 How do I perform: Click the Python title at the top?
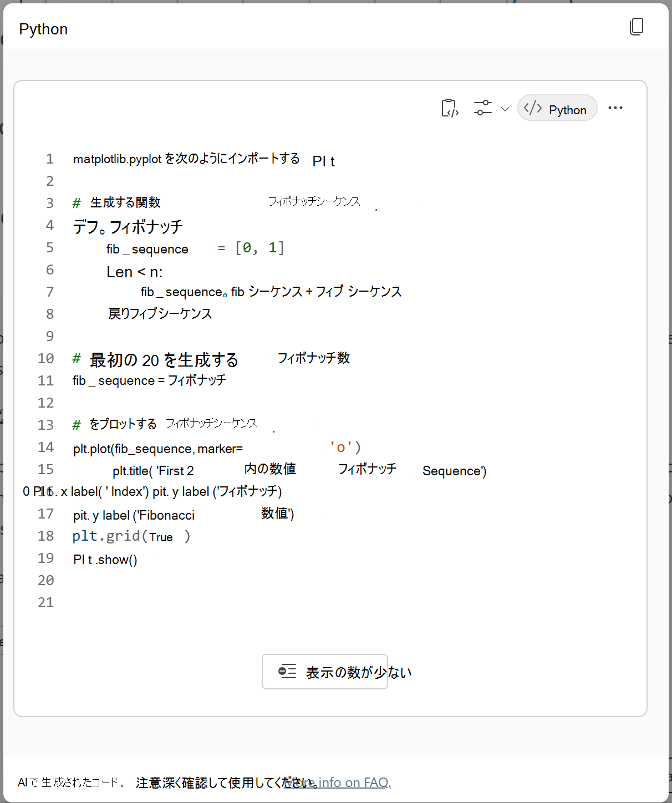[43, 29]
